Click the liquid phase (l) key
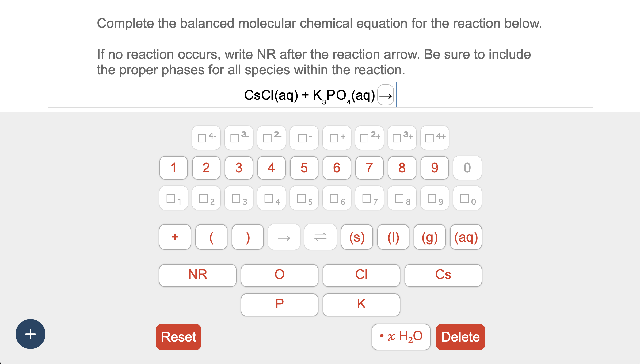Viewport: 640px width, 364px height. (x=393, y=237)
